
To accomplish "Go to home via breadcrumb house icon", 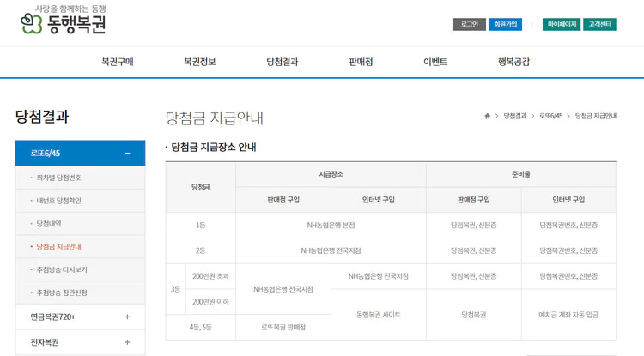I will click(x=487, y=116).
